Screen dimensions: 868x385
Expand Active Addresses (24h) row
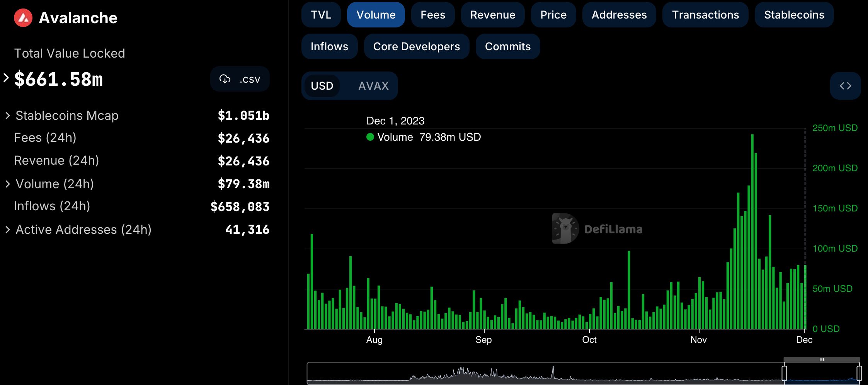click(x=8, y=230)
